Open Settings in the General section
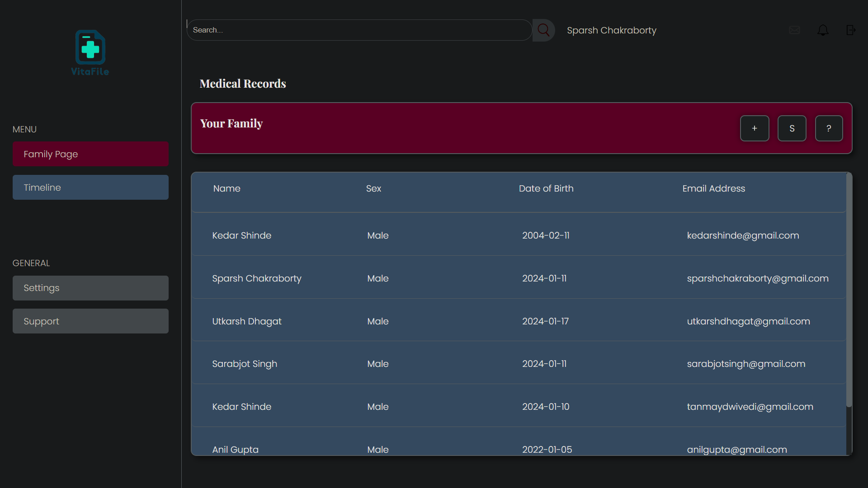This screenshot has height=488, width=868. point(90,288)
